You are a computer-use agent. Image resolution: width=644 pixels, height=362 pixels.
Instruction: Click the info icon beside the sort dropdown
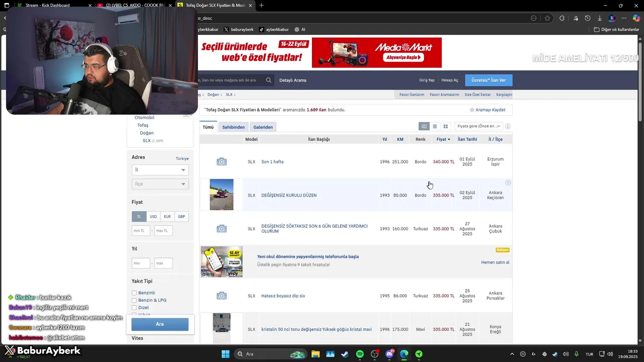(x=508, y=126)
